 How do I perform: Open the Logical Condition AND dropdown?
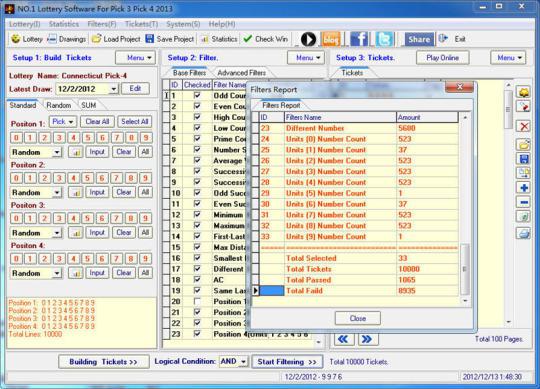[x=243, y=361]
